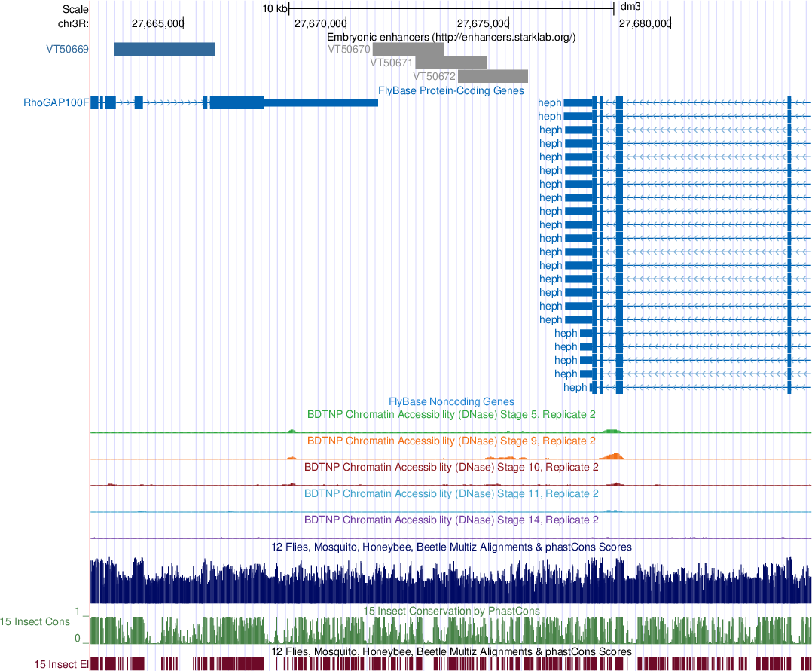Click BDTNP DNase Stage 9 track title
This screenshot has width=812, height=671.
pos(451,441)
